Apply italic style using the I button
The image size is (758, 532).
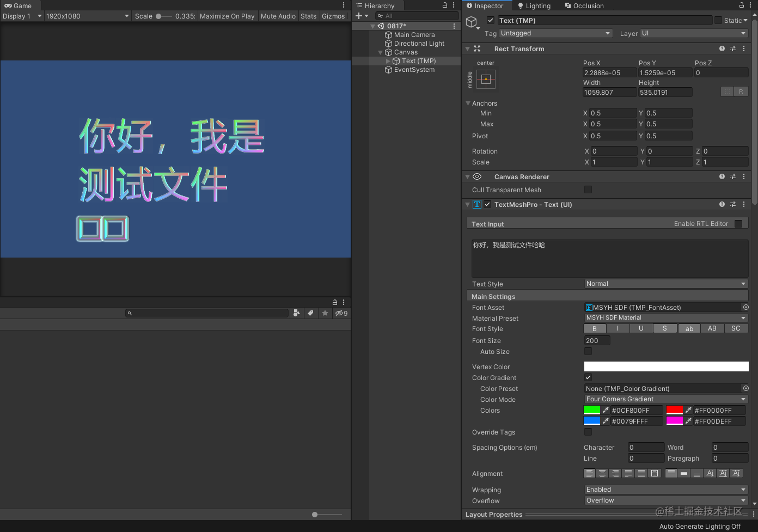(618, 328)
